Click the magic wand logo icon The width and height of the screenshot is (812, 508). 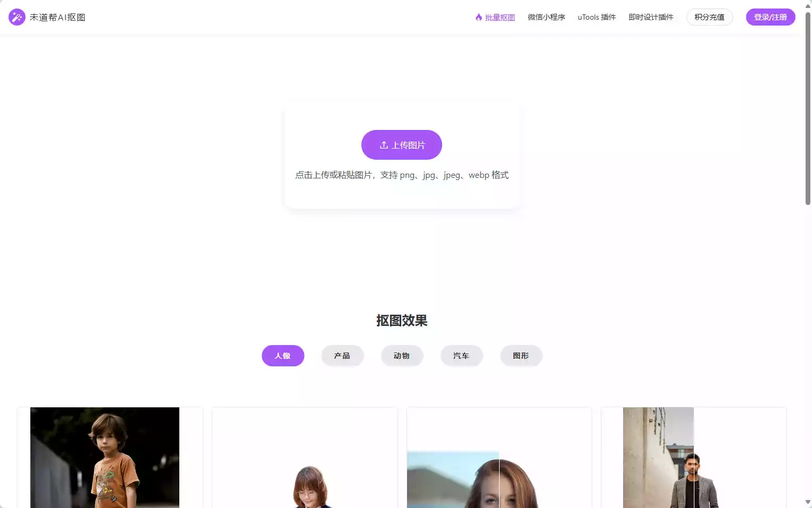pyautogui.click(x=16, y=17)
